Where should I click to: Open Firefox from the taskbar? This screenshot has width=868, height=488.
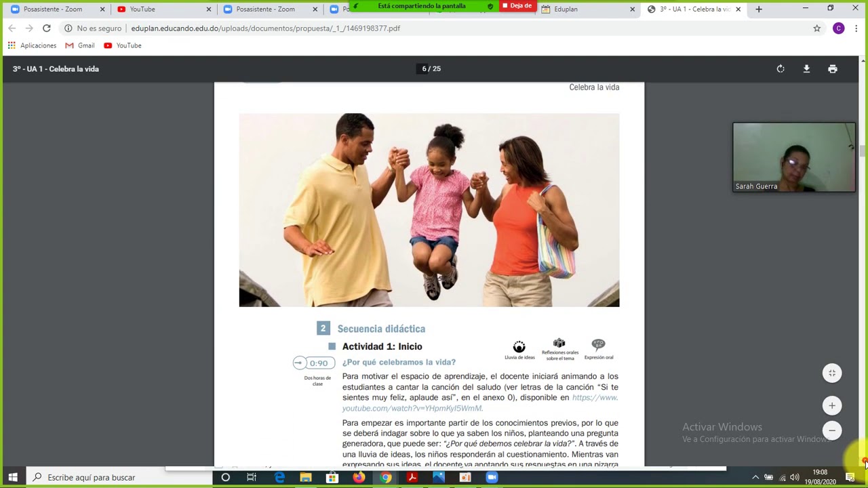[359, 477]
